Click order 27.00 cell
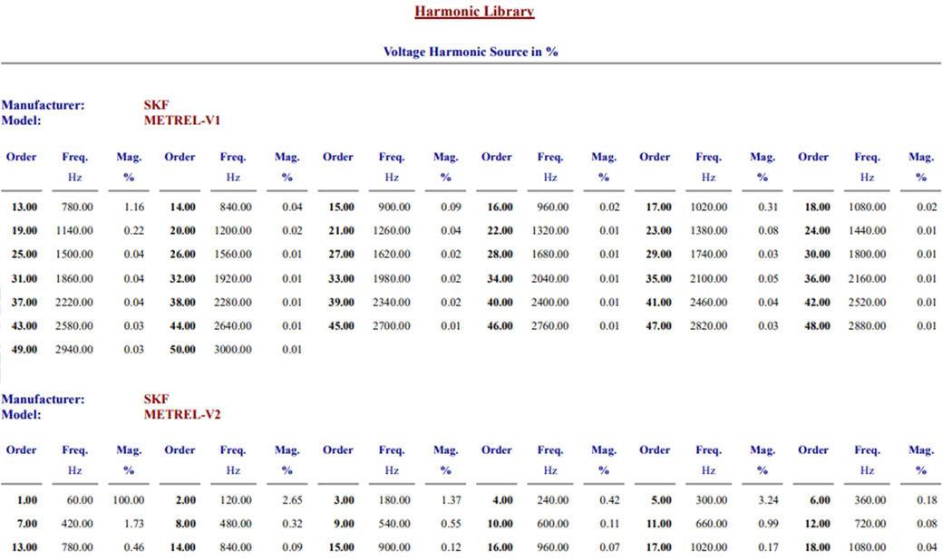 point(341,255)
